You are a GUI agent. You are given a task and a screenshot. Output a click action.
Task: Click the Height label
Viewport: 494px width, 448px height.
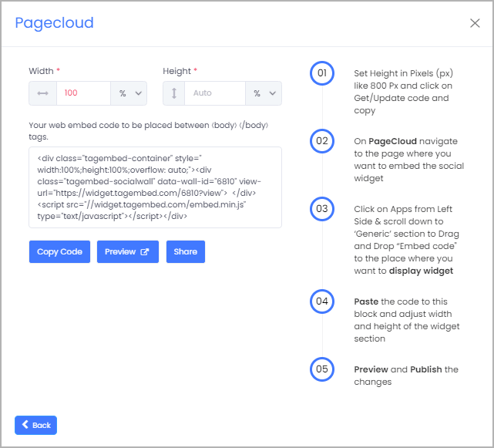coord(176,71)
